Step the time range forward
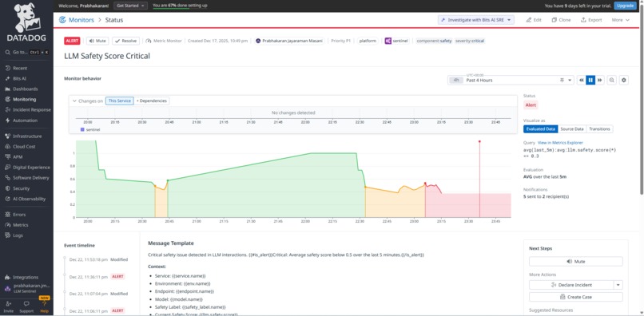 click(599, 80)
